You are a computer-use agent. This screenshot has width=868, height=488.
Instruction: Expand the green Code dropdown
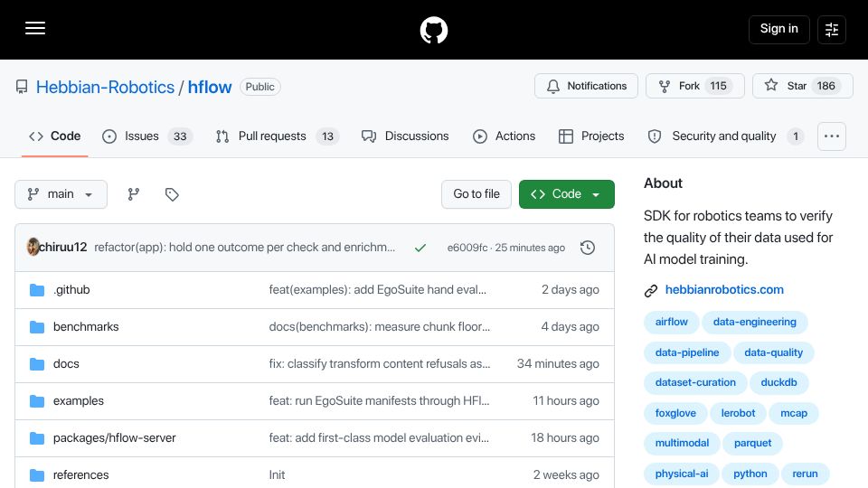coord(566,194)
